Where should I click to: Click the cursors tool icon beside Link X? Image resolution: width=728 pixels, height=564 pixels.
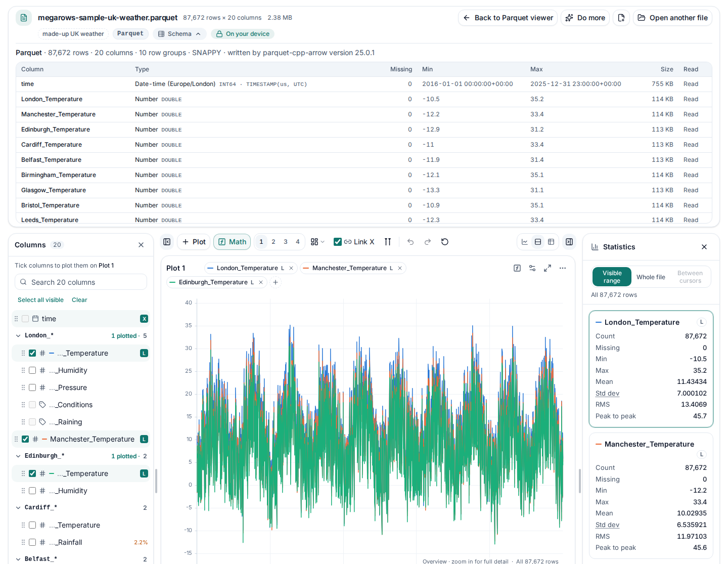388,242
